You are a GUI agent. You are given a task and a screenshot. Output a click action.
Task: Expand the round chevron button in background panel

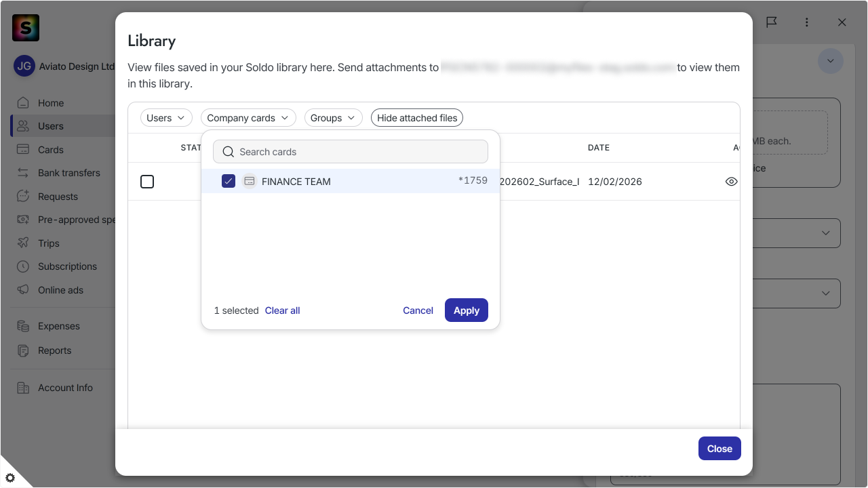(x=830, y=61)
